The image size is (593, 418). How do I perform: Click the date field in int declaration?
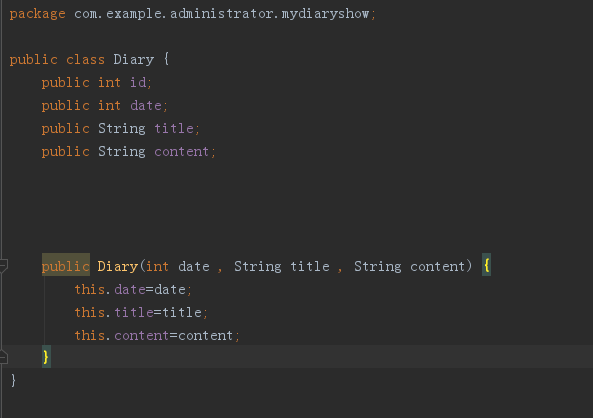pos(146,106)
